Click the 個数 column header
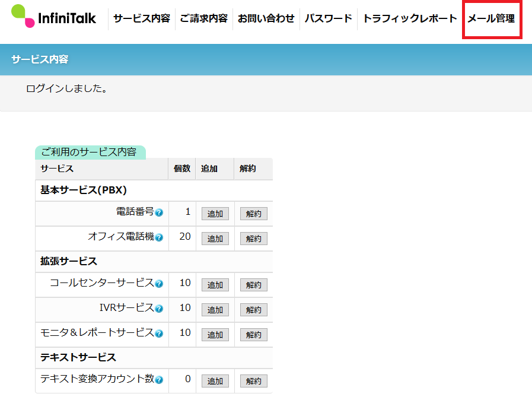 click(x=182, y=169)
